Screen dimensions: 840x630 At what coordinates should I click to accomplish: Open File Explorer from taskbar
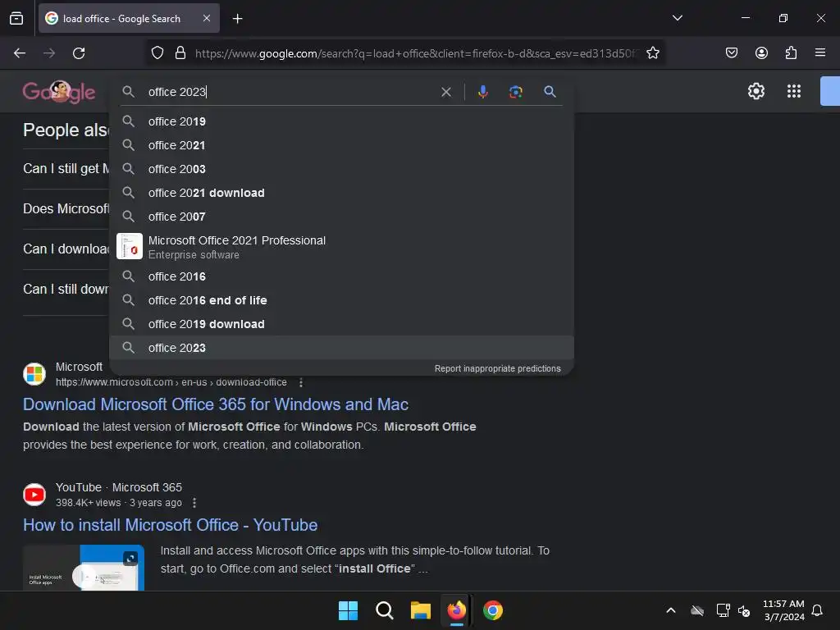click(421, 610)
